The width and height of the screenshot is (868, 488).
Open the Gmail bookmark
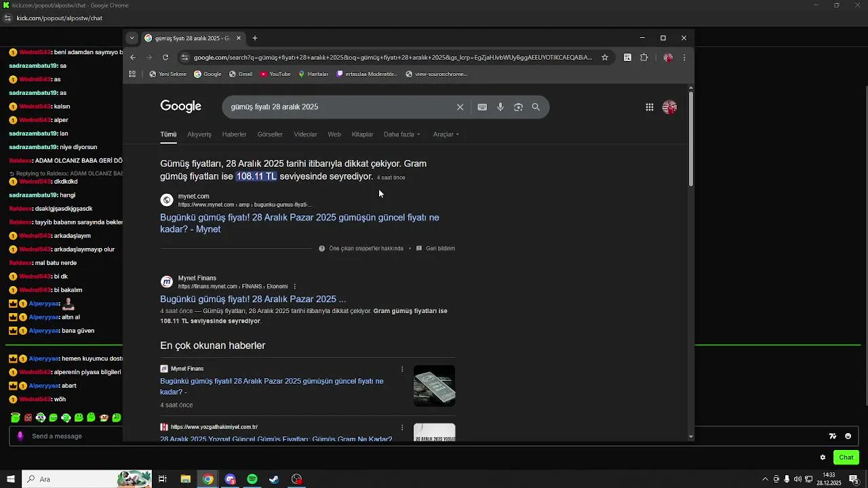(241, 74)
